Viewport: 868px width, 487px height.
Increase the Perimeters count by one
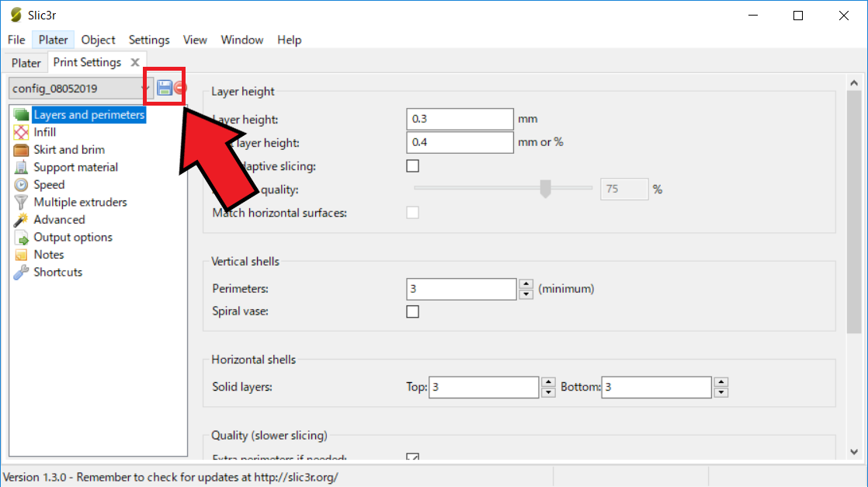526,284
